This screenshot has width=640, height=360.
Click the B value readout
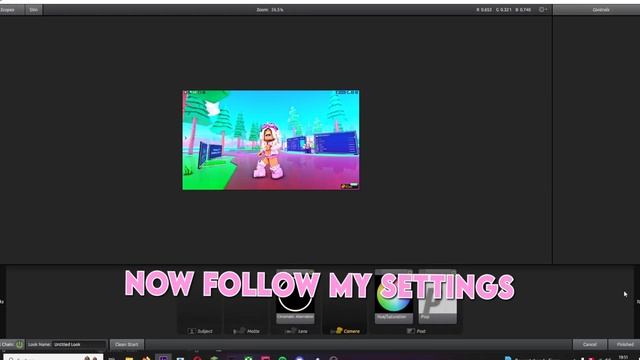[x=523, y=10]
